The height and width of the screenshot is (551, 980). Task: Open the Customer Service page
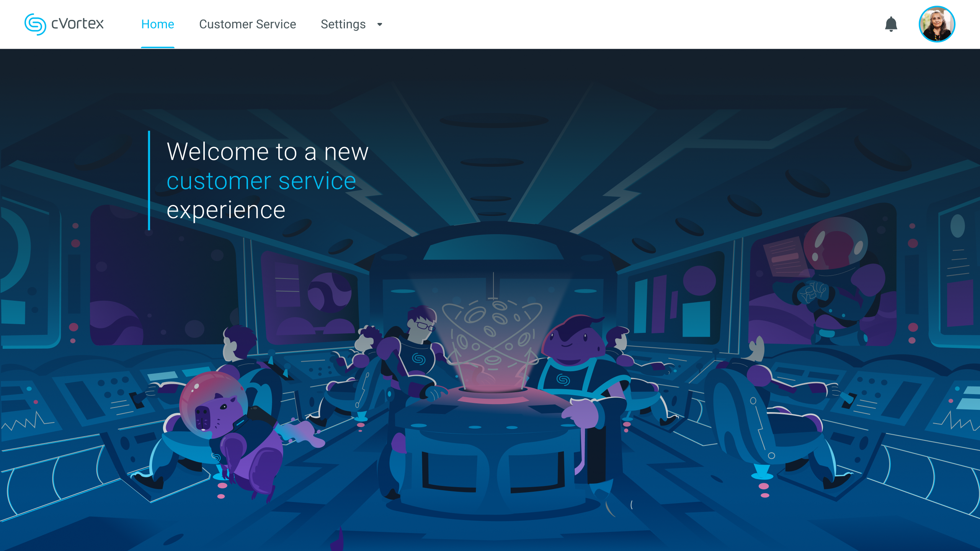pyautogui.click(x=247, y=24)
